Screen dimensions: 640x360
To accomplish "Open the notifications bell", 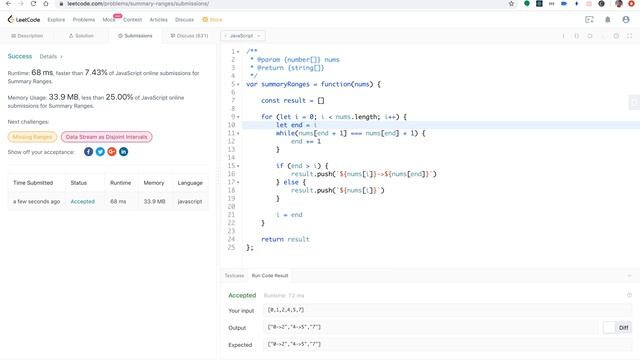I will 607,20.
